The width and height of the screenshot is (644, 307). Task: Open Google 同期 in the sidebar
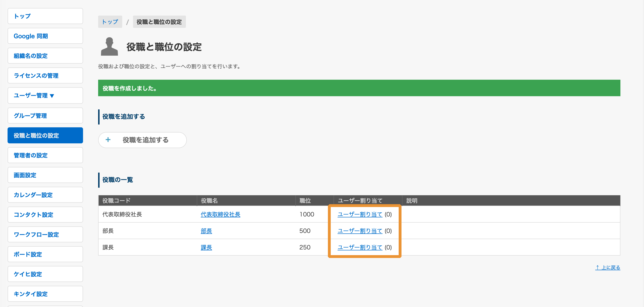(x=45, y=36)
